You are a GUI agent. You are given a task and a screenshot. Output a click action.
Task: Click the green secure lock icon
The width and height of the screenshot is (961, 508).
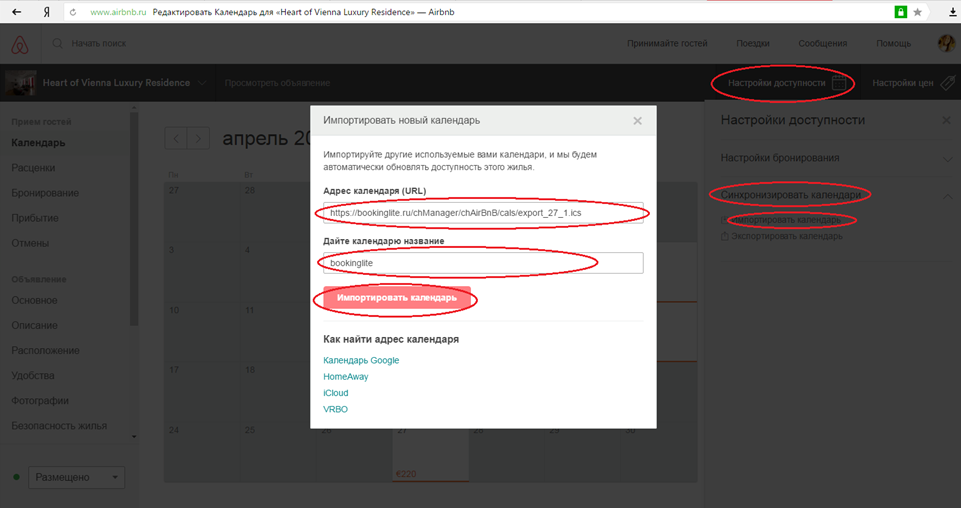tap(900, 12)
